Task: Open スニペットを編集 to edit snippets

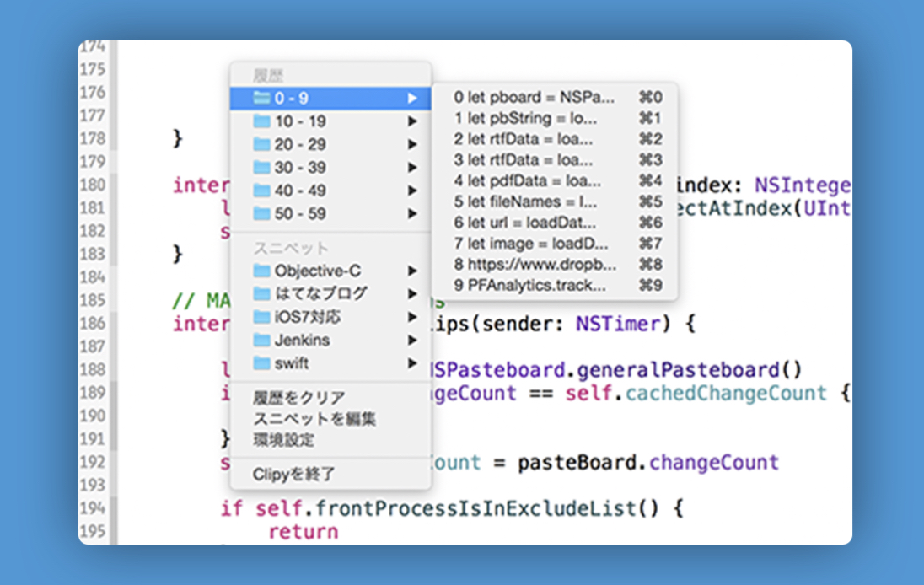Action: coord(314,419)
